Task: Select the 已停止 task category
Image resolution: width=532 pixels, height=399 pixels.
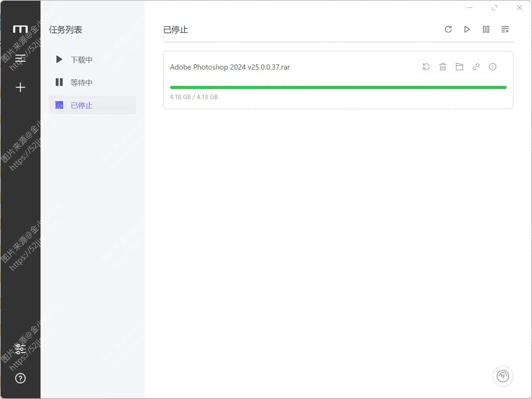Action: coord(81,105)
